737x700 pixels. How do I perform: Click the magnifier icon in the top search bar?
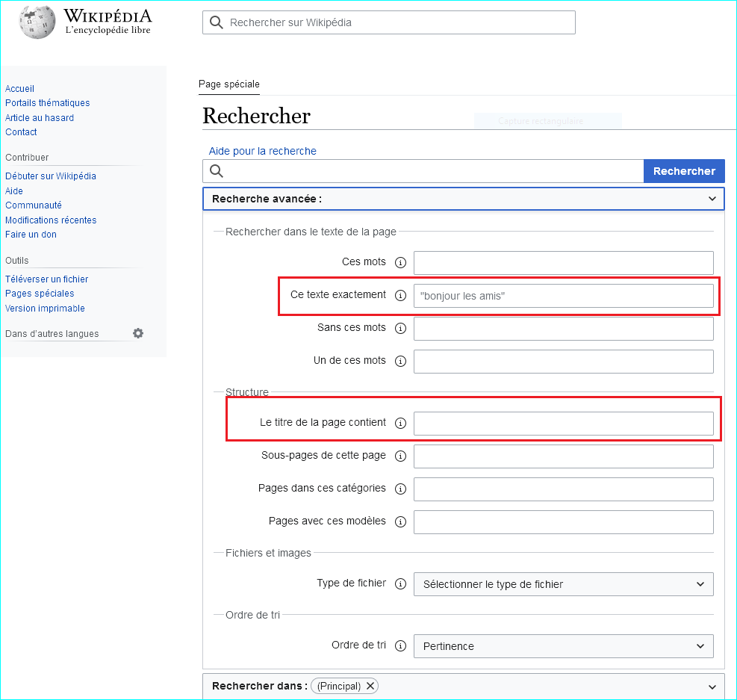click(217, 22)
